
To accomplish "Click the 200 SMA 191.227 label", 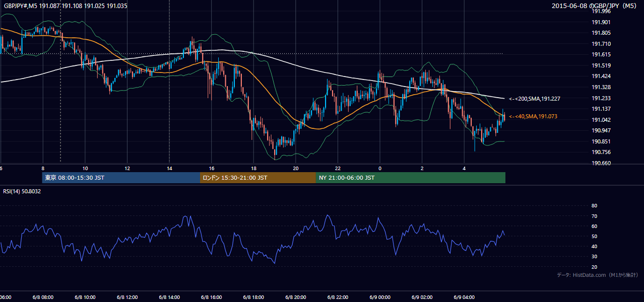I will (x=534, y=99).
